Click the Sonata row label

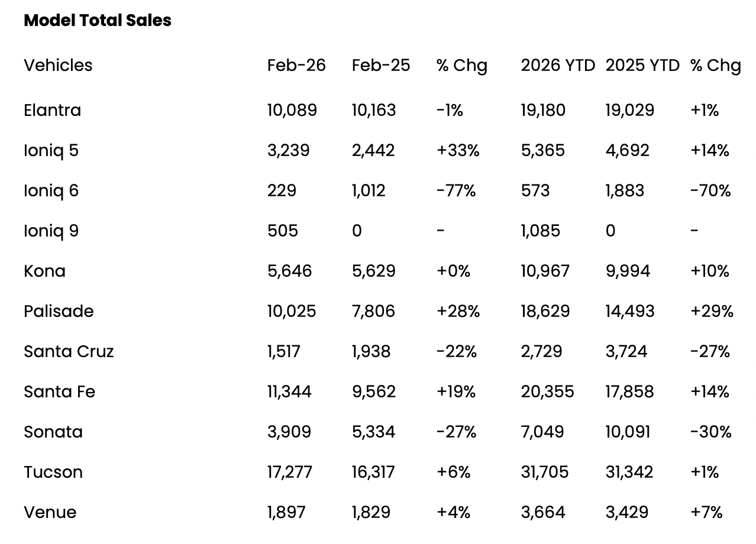pyautogui.click(x=53, y=432)
